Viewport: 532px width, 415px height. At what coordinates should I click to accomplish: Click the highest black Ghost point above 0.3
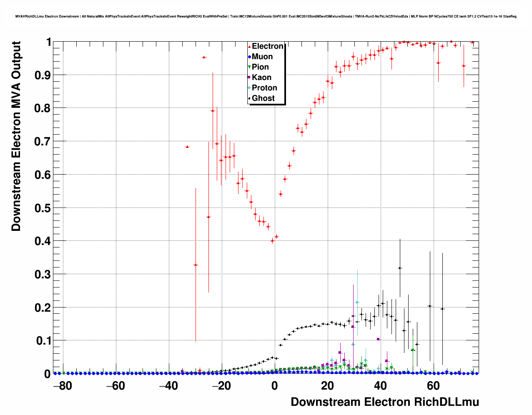[400, 268]
